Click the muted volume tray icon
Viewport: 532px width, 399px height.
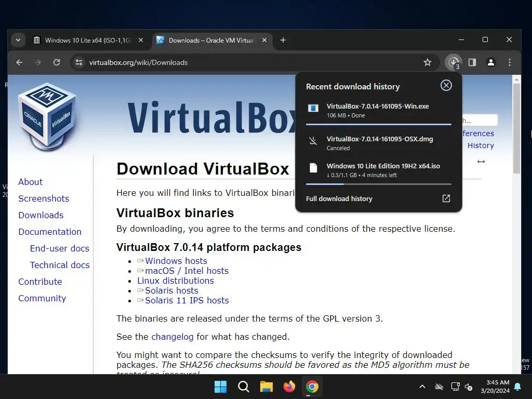point(469,387)
